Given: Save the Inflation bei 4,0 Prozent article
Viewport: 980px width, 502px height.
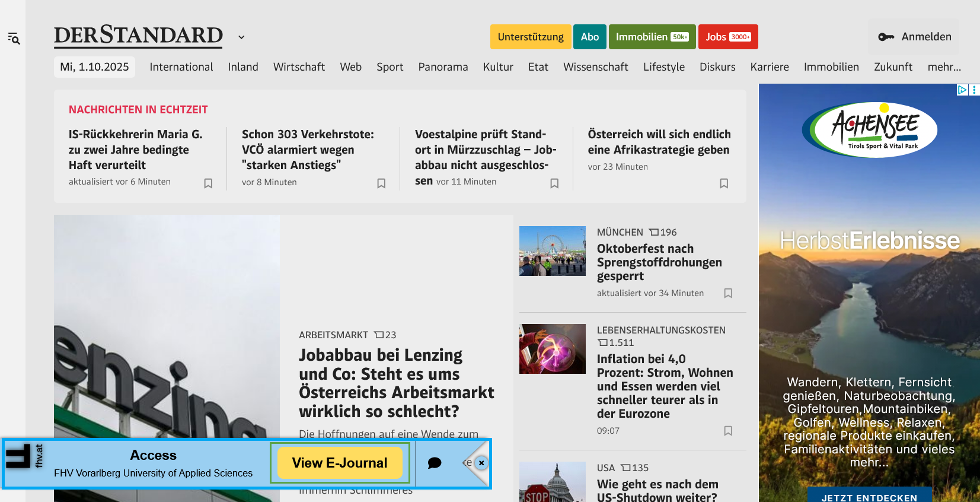Looking at the screenshot, I should pyautogui.click(x=728, y=431).
